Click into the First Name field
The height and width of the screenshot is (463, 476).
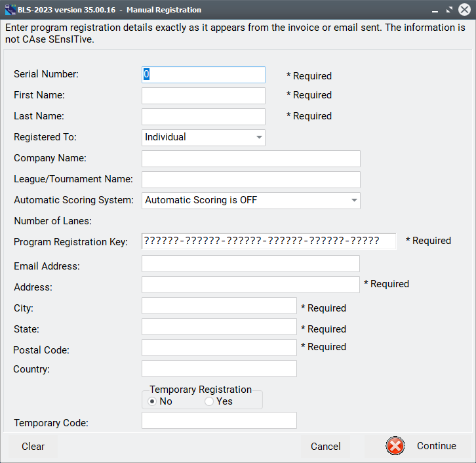[x=203, y=96]
